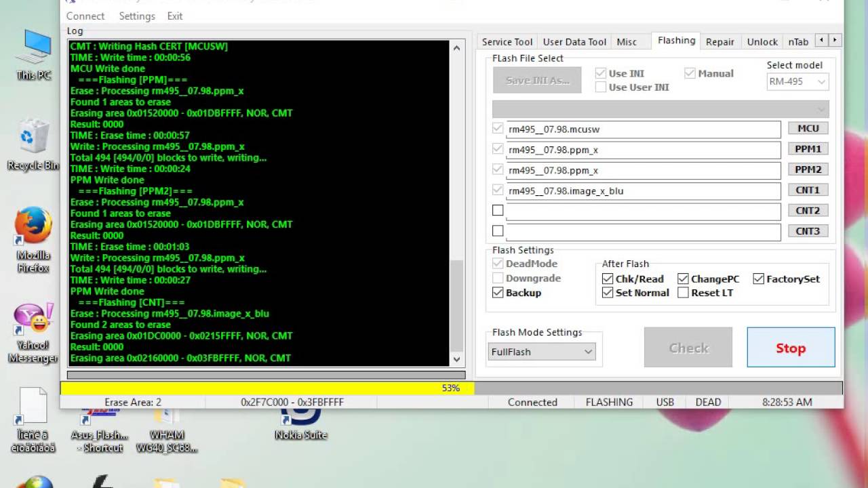Open Yahoo! Messenger desktop shortcut

pos(33,333)
